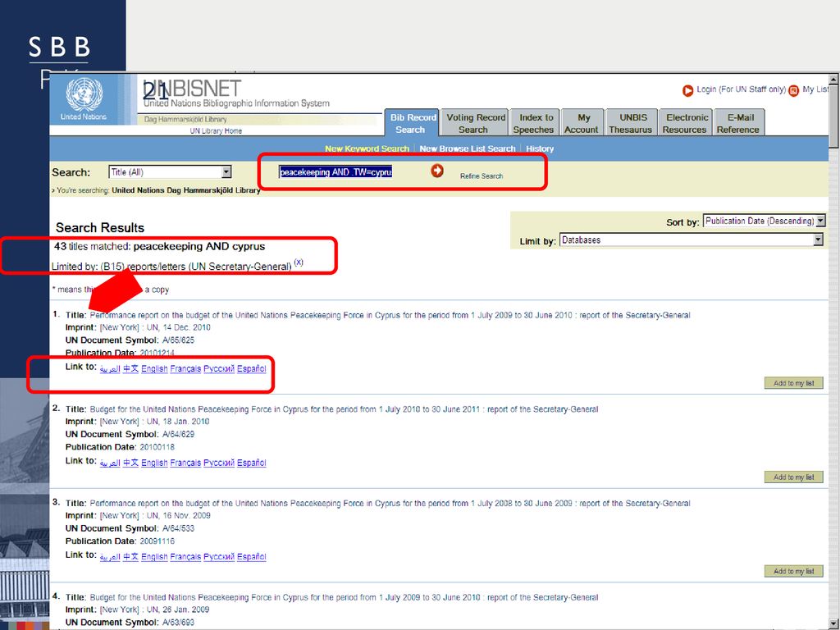Open the E-Mail Reference tab
Image resolution: width=840 pixels, height=630 pixels.
pyautogui.click(x=739, y=123)
